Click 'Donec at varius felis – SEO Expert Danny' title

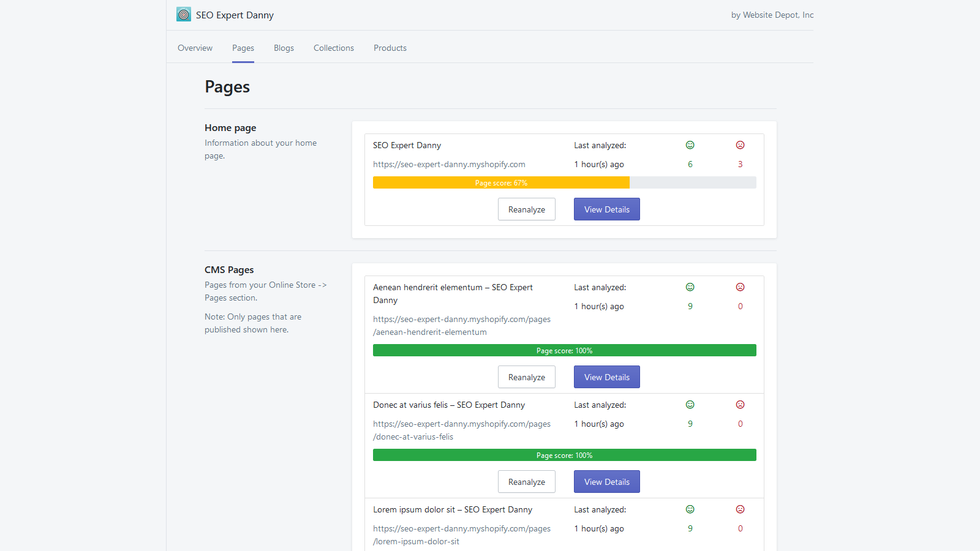[449, 405]
